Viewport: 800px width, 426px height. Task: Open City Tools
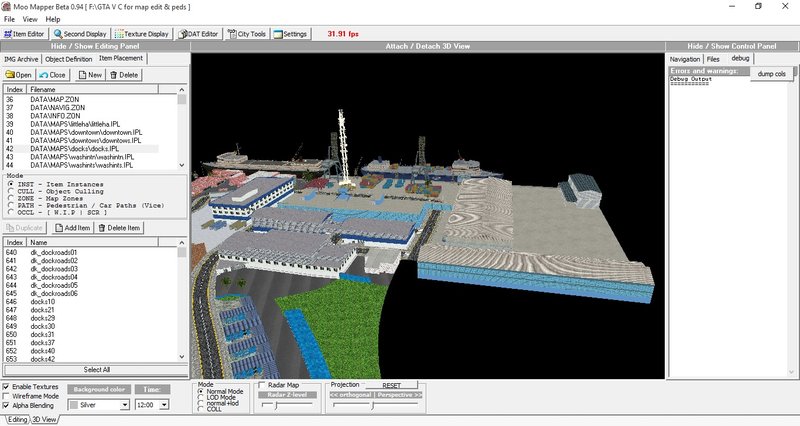[x=247, y=34]
